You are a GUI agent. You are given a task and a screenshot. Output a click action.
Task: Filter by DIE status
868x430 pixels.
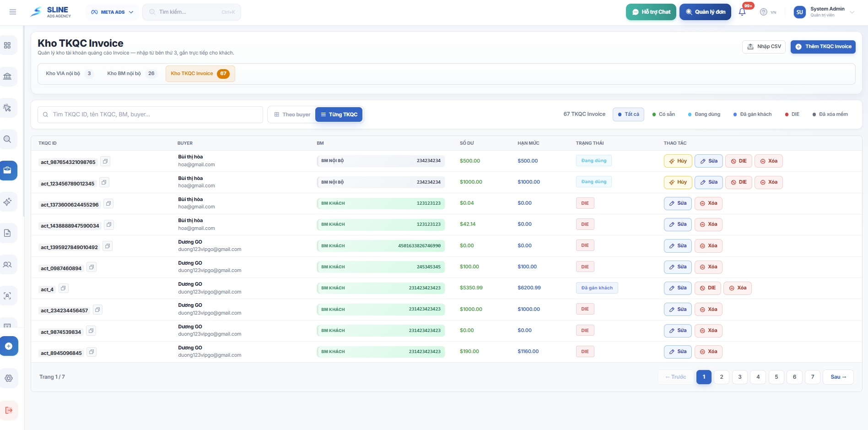point(792,114)
